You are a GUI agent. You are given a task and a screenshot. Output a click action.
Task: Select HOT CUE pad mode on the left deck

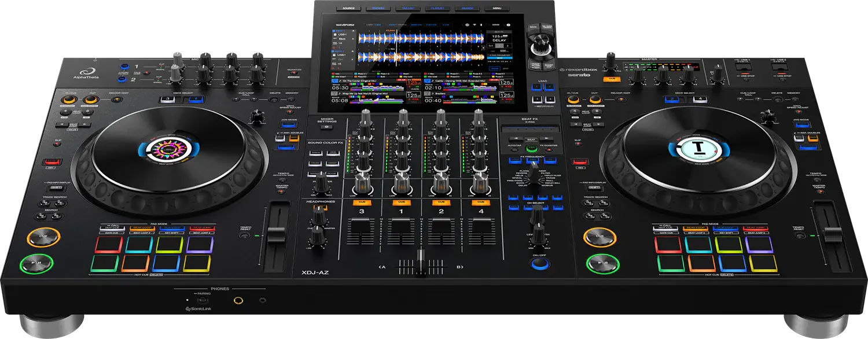point(112,229)
